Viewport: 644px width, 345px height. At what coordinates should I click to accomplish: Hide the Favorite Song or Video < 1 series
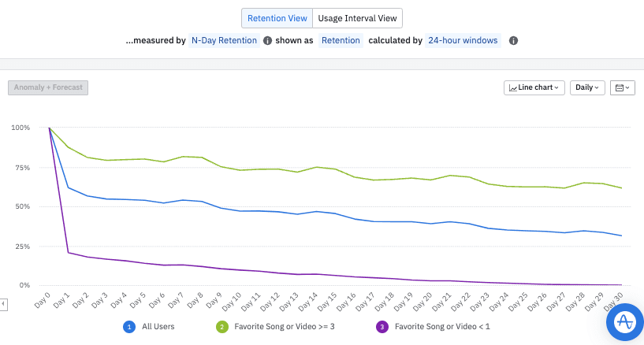(x=441, y=326)
